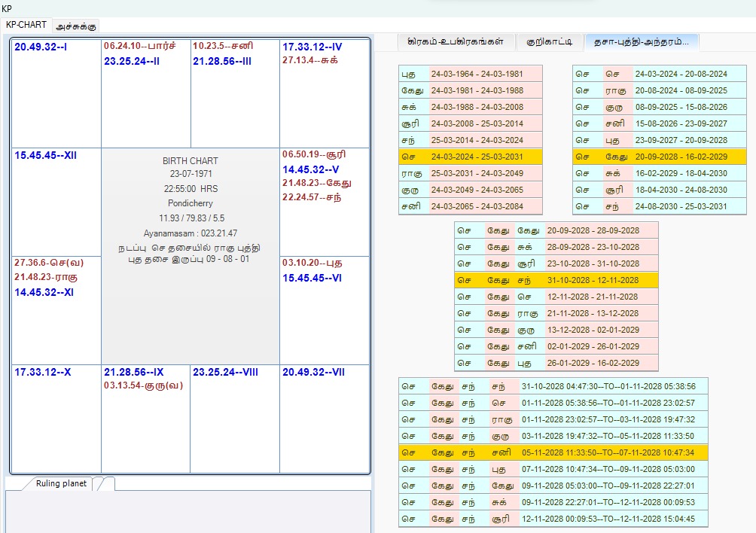
Task: Click cusp 17.33.12--X in chart
Action: pyautogui.click(x=42, y=372)
